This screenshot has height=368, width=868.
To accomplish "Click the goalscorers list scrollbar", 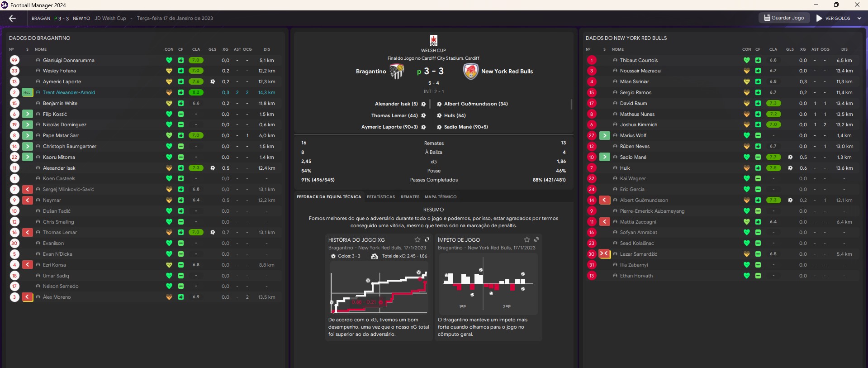I will point(571,104).
